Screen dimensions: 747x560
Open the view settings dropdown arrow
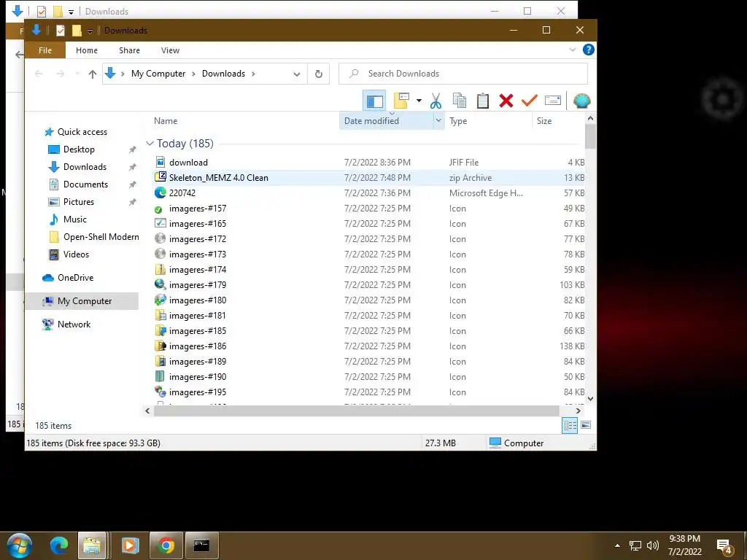(419, 101)
